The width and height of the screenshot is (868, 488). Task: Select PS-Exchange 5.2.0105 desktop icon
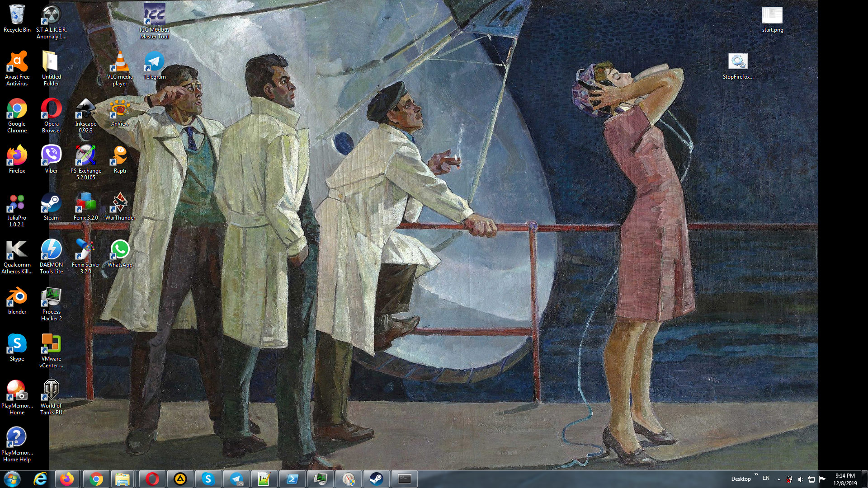pyautogui.click(x=85, y=163)
